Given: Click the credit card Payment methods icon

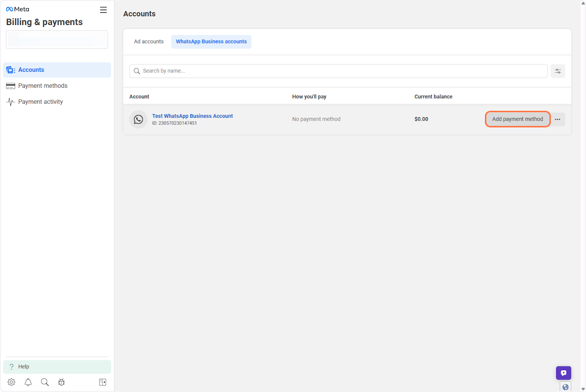Looking at the screenshot, I should 10,86.
